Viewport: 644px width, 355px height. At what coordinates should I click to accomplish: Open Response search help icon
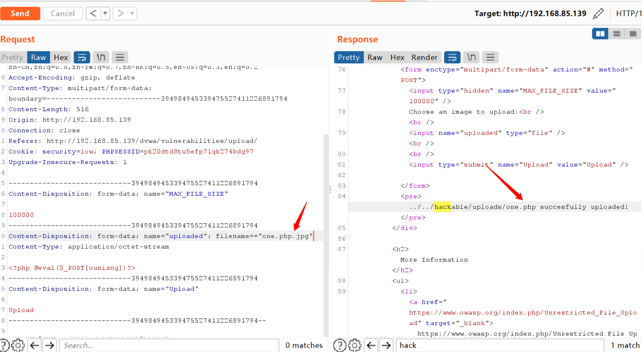pos(340,346)
